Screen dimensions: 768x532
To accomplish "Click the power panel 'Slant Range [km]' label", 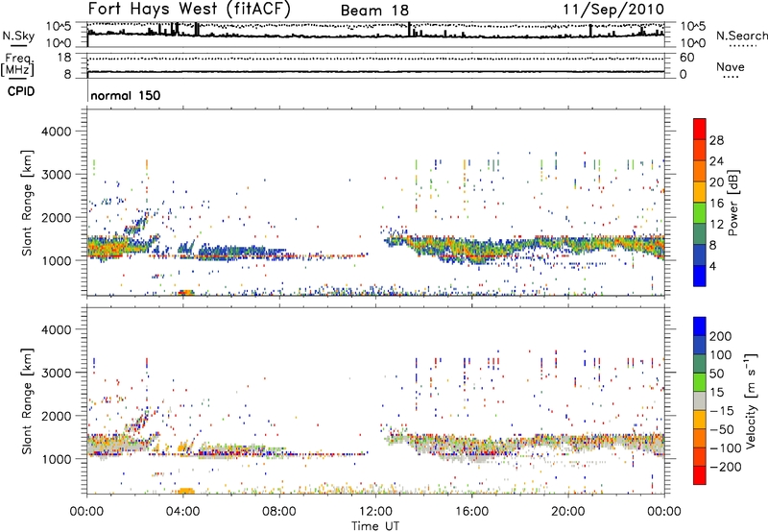I will (x=27, y=203).
